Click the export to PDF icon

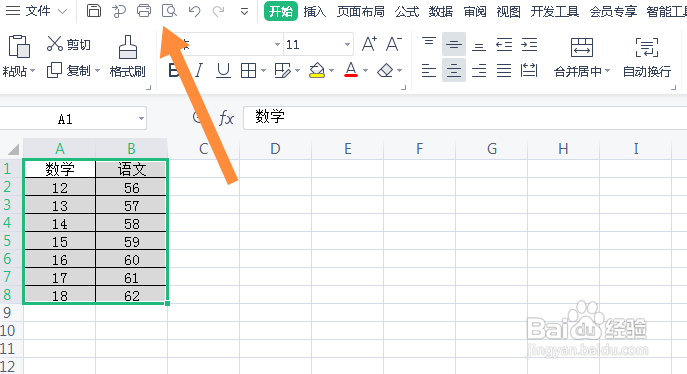118,11
